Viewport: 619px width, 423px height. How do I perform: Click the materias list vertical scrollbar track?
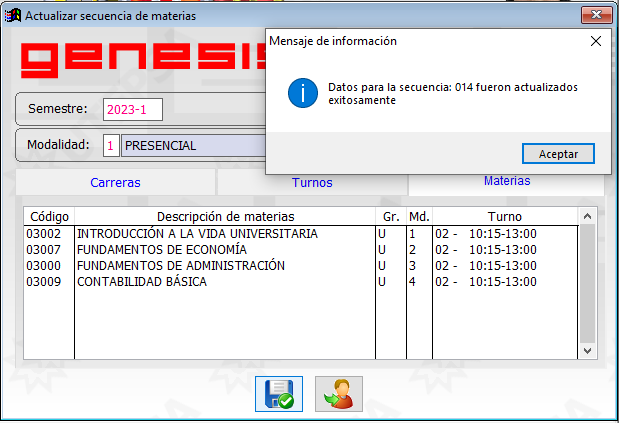(587, 283)
